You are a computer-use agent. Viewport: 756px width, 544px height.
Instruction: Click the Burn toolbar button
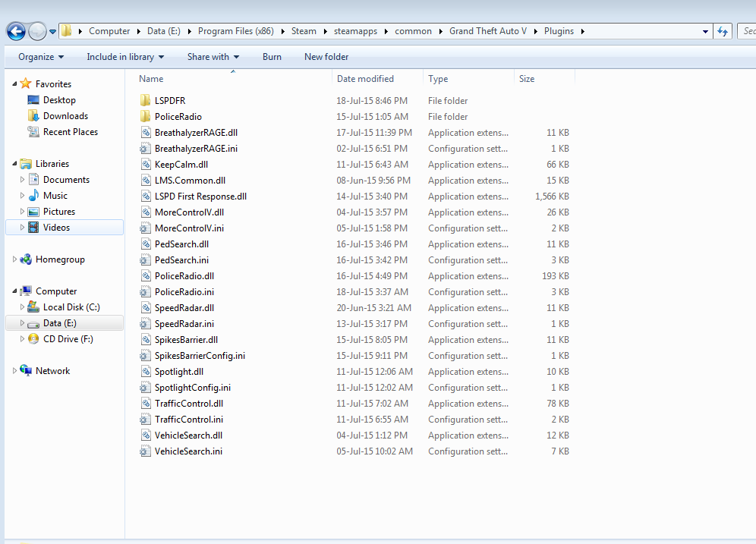point(272,57)
